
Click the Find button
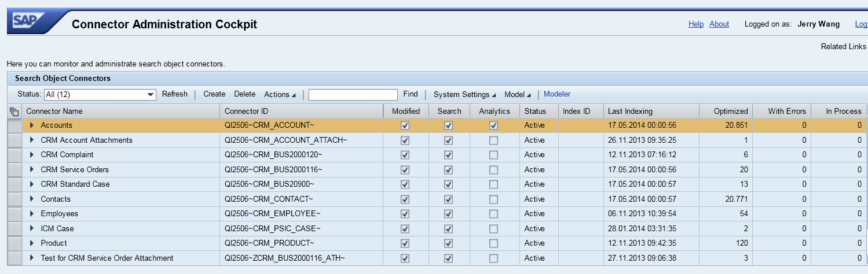[411, 94]
